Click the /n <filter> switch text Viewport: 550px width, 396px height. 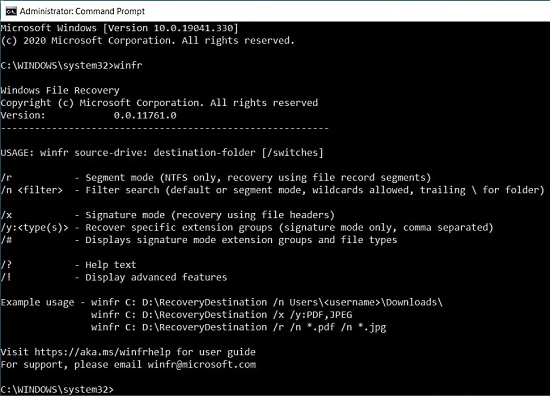(x=32, y=190)
